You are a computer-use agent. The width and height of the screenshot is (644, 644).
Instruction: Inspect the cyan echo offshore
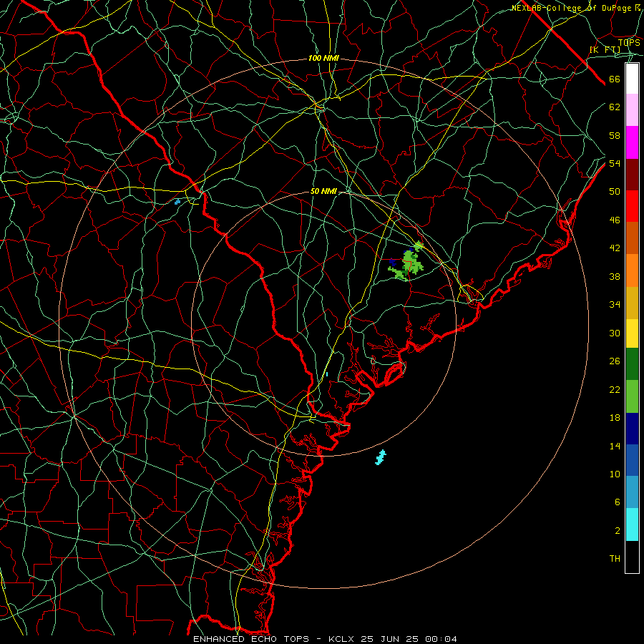pyautogui.click(x=381, y=457)
